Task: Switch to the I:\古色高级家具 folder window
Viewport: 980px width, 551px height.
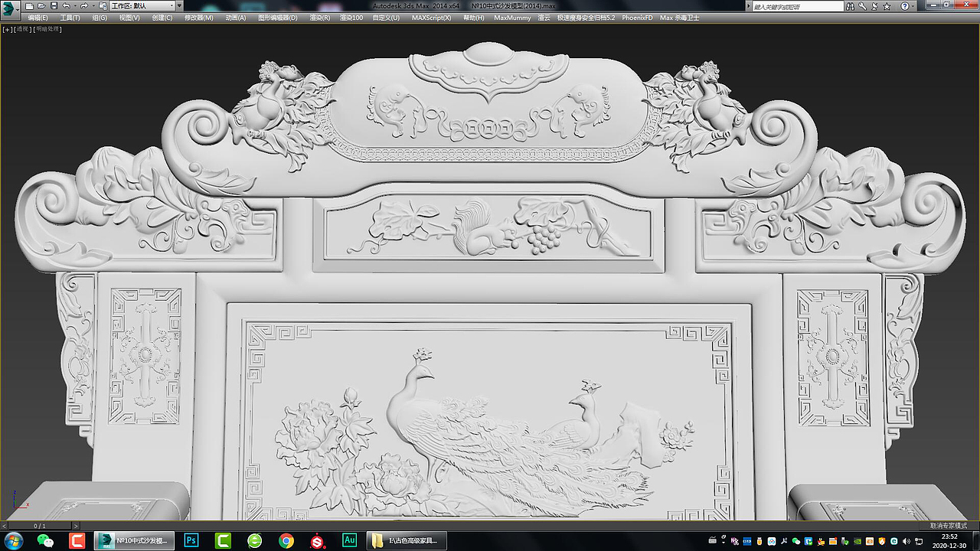Action: [407, 541]
